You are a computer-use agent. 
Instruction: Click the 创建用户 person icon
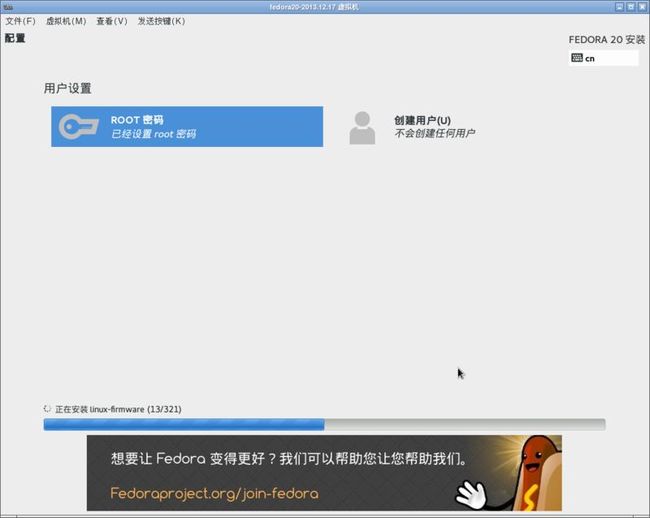pos(362,128)
